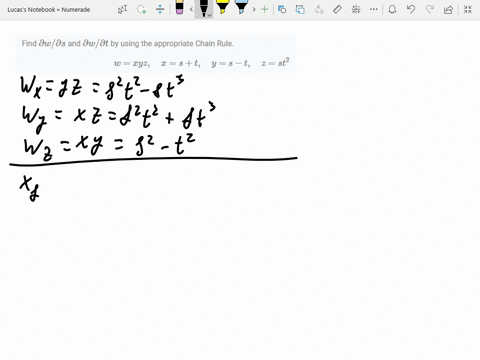Viewport: 480px width, 360px height.
Task: Open the black pen options dropdown arrow
Action: [209, 15]
